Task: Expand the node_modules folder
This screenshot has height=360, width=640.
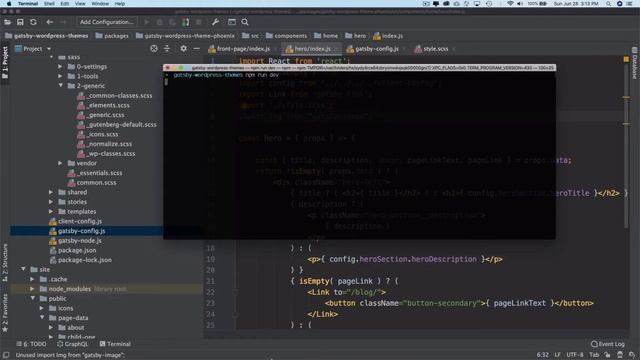Action: click(32, 289)
